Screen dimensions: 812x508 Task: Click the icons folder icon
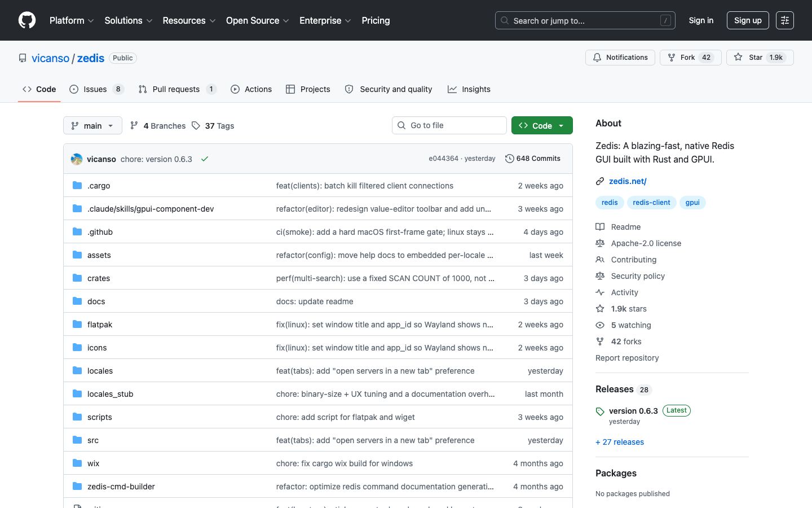(77, 348)
